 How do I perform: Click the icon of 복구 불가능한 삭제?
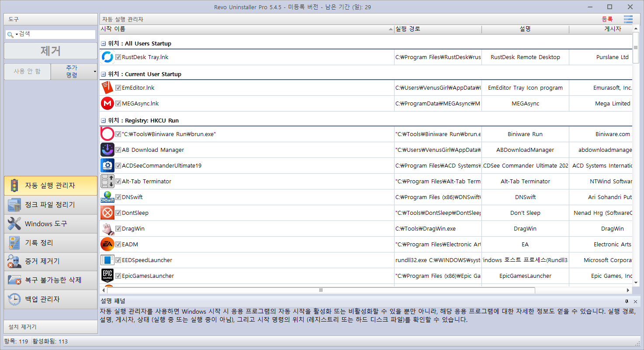coord(14,280)
